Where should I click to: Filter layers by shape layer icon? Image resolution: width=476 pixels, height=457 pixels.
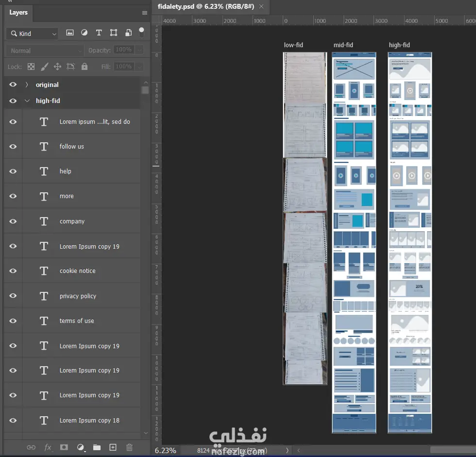point(114,33)
